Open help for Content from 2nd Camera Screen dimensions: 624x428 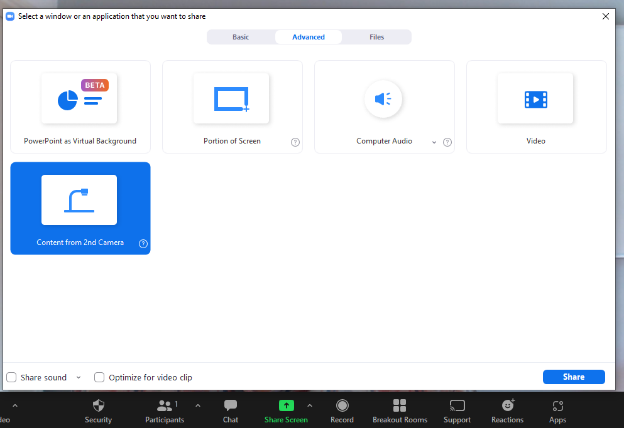pyautogui.click(x=143, y=244)
